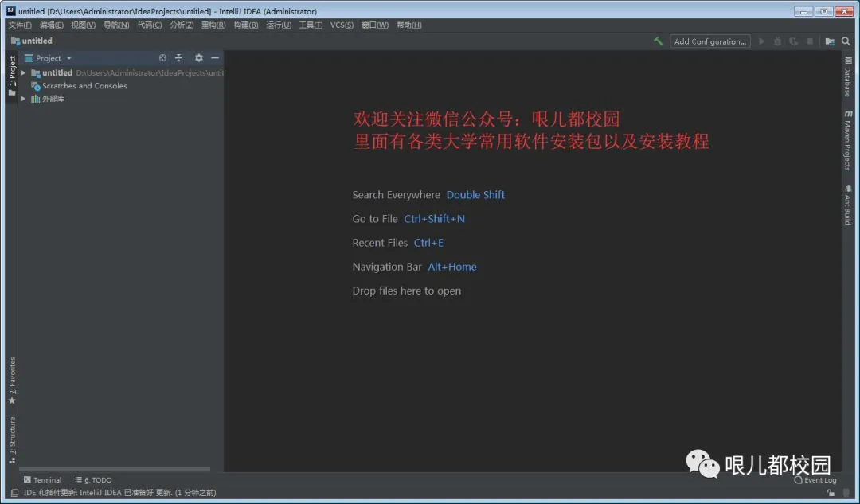The height and width of the screenshot is (504, 860).
Task: Open the VCS(S) menu
Action: pyautogui.click(x=342, y=25)
